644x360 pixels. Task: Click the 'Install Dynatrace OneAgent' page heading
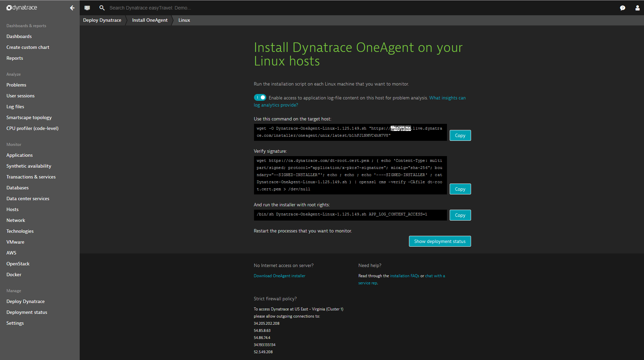pos(358,54)
